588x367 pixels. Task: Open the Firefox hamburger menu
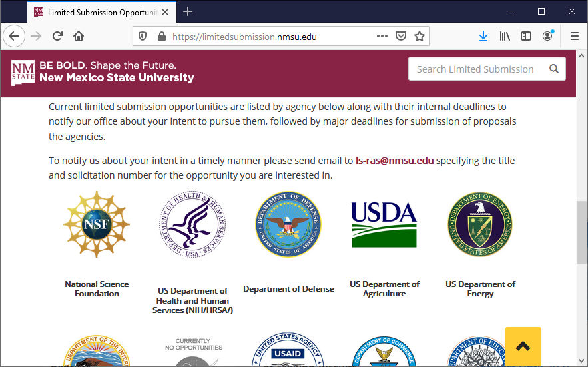pyautogui.click(x=574, y=36)
